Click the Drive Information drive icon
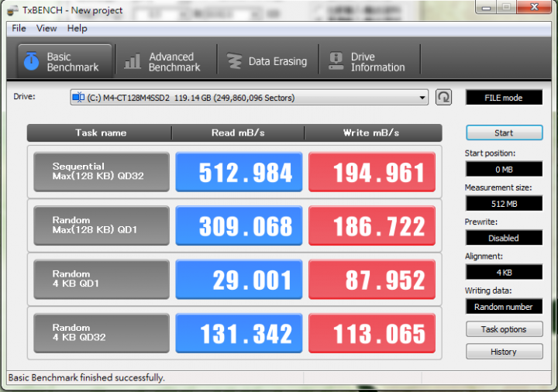Screen dimensions: 558x392 (336, 61)
